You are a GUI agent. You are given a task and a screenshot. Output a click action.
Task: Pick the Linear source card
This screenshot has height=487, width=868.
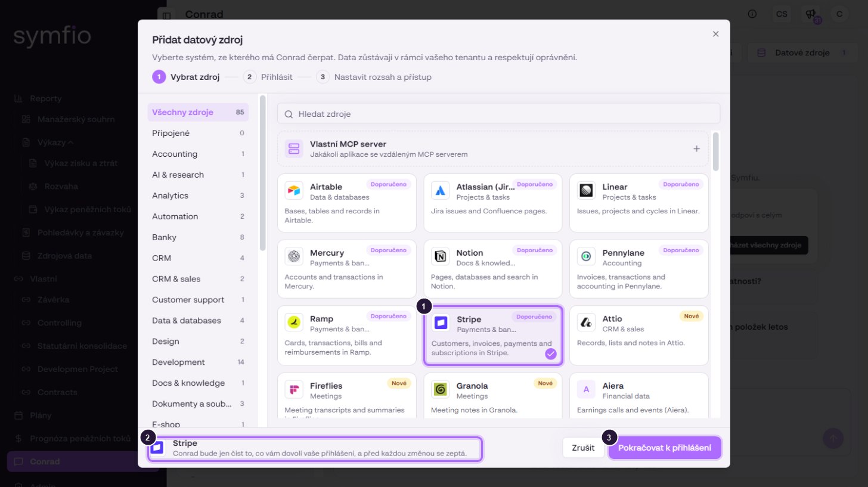(x=639, y=203)
